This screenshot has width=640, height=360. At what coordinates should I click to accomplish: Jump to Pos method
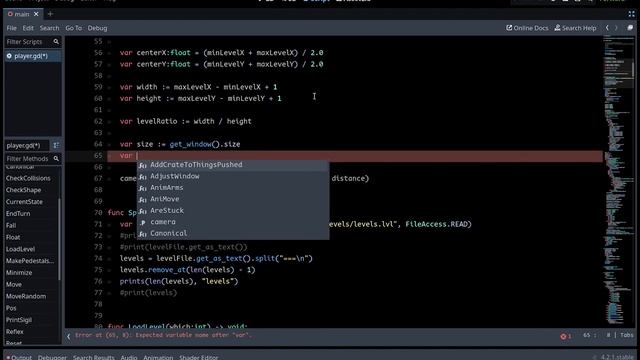point(11,309)
